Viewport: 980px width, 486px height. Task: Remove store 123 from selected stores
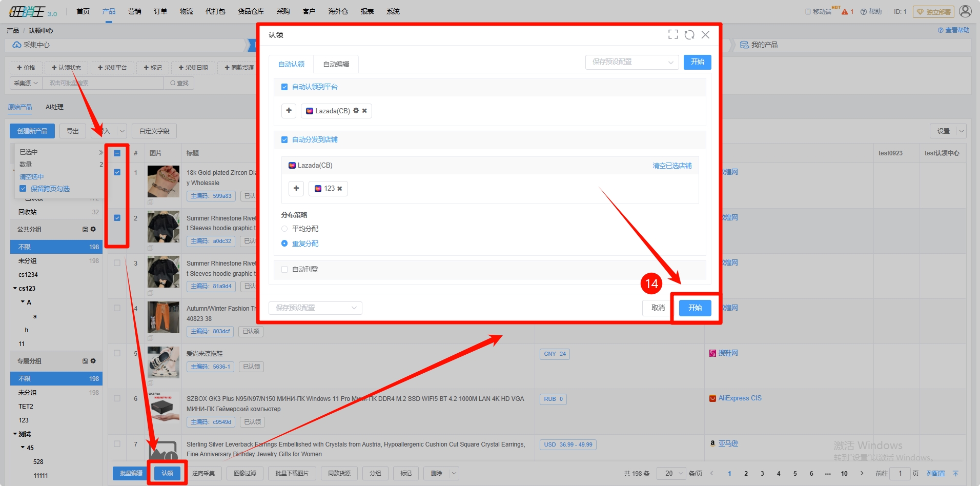click(x=339, y=189)
